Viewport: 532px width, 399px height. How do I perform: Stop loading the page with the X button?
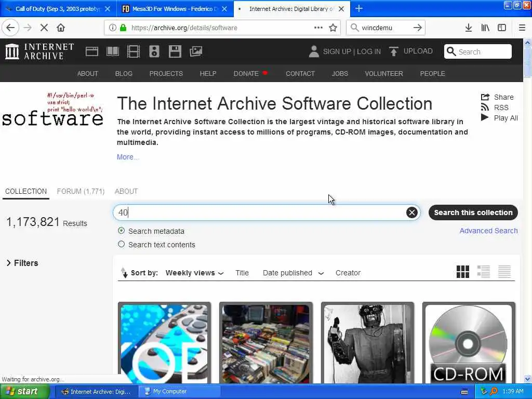pyautogui.click(x=44, y=28)
